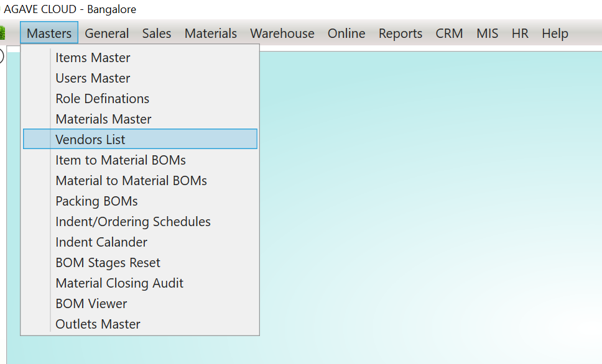Collapse the Masters menu
This screenshot has height=364, width=602.
(x=49, y=34)
